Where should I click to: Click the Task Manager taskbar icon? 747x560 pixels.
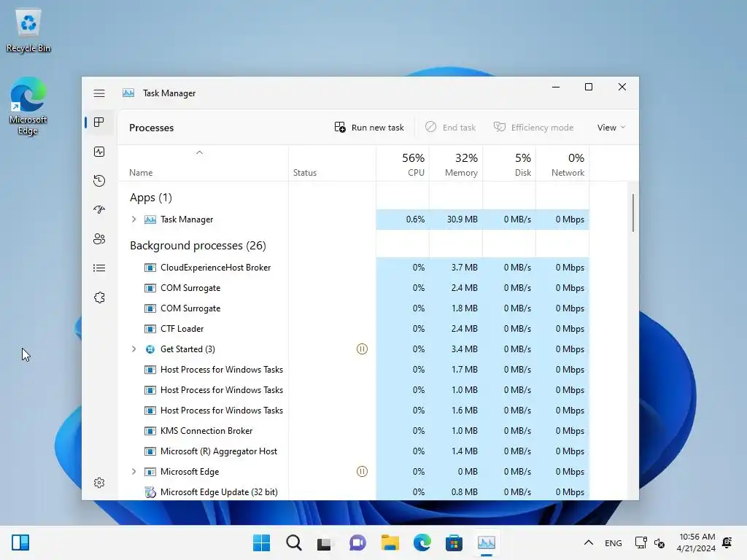click(x=487, y=542)
